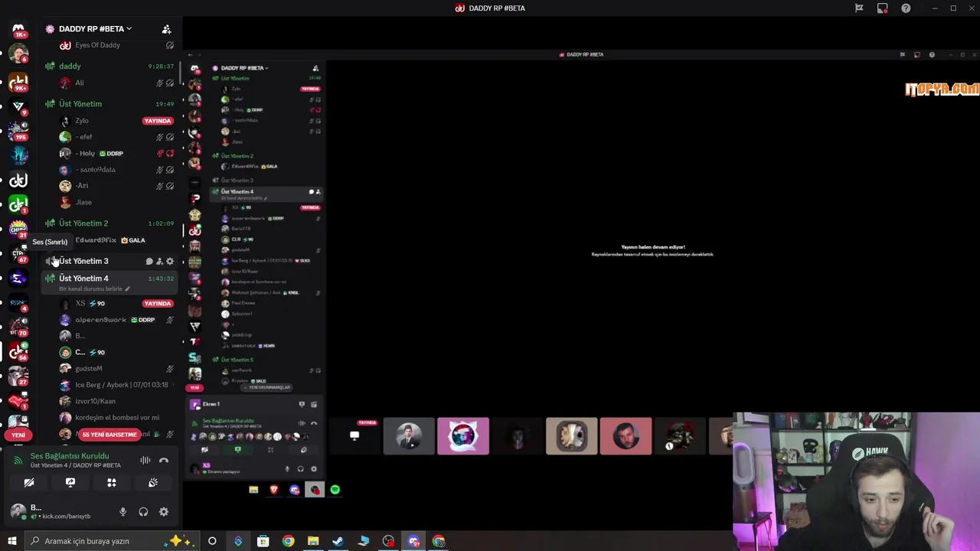Mute the microphone in the user panel
Viewport: 980px width, 551px height.
pos(122,512)
